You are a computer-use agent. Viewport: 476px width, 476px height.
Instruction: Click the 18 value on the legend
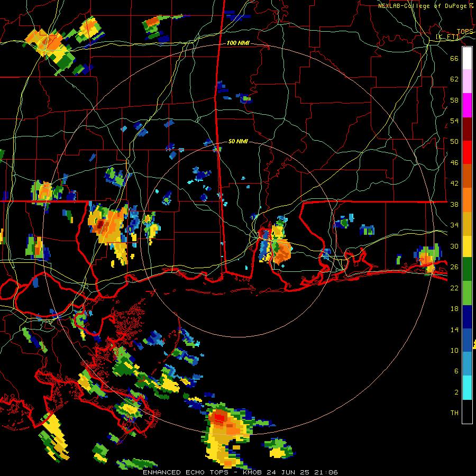point(454,309)
